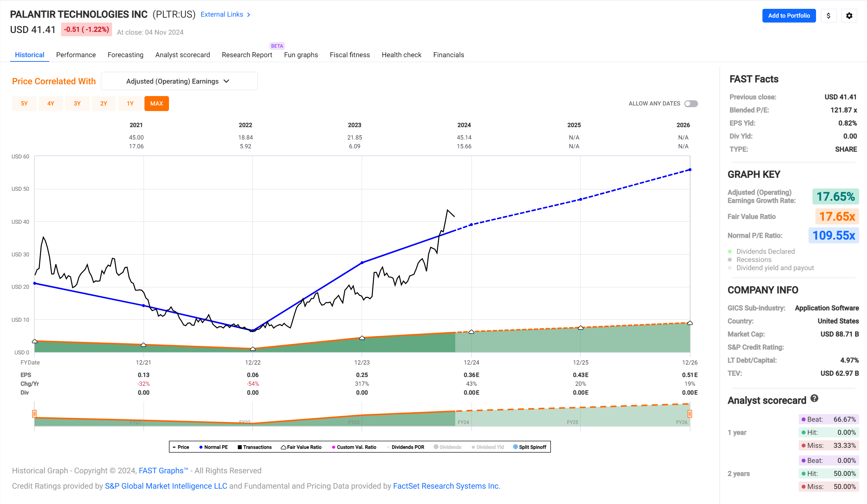867x504 pixels.
Task: Click the 121.87 x Blended P/E value
Action: coord(843,110)
